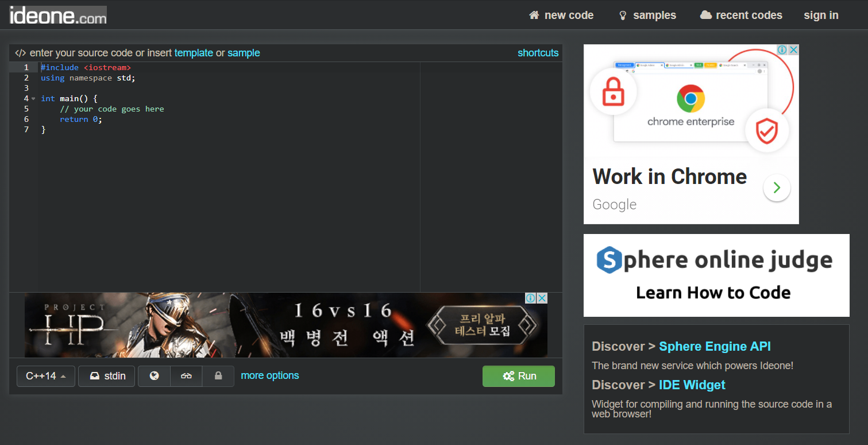Set visibility to public with globe icon

click(x=154, y=376)
